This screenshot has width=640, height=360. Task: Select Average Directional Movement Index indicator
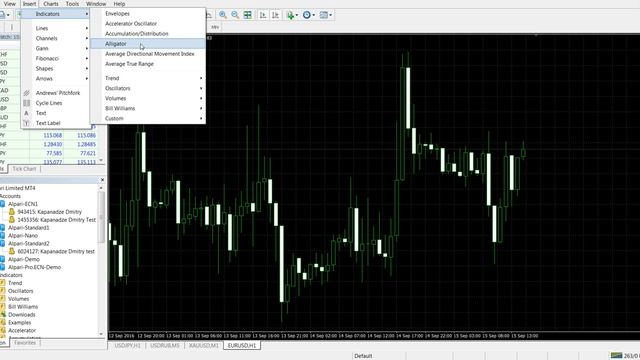[x=148, y=54]
